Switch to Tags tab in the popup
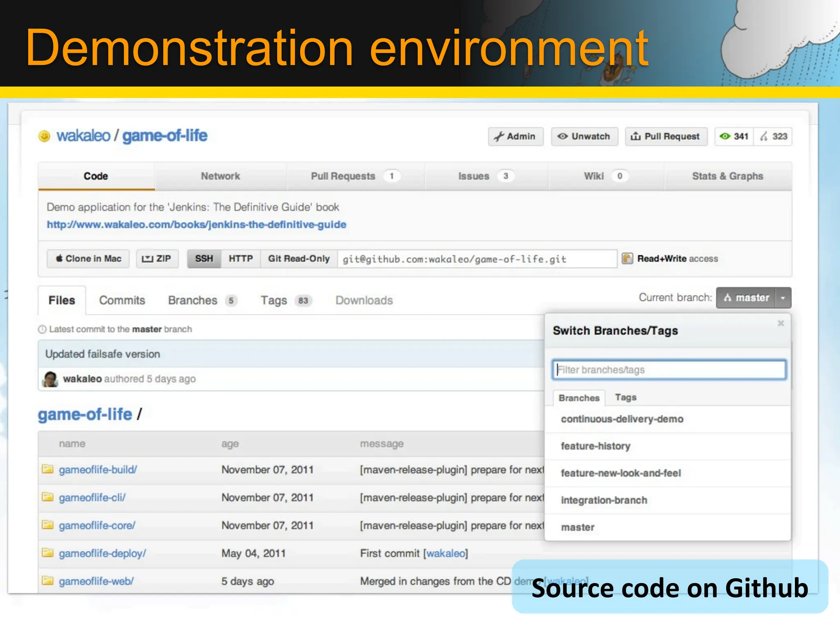The height and width of the screenshot is (630, 840). [626, 397]
